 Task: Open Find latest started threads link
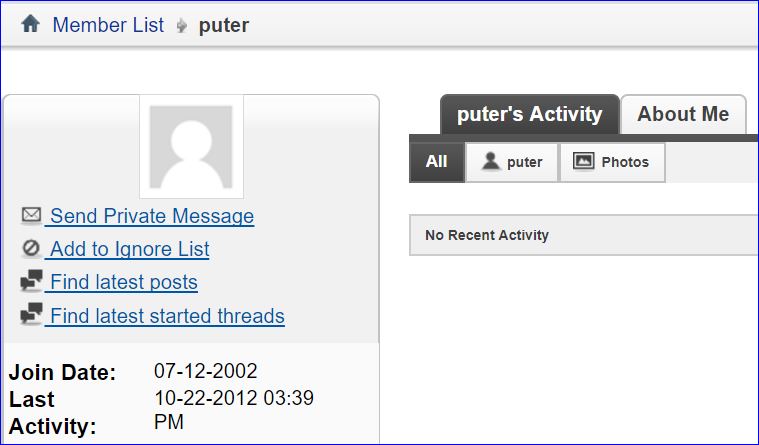[x=167, y=316]
